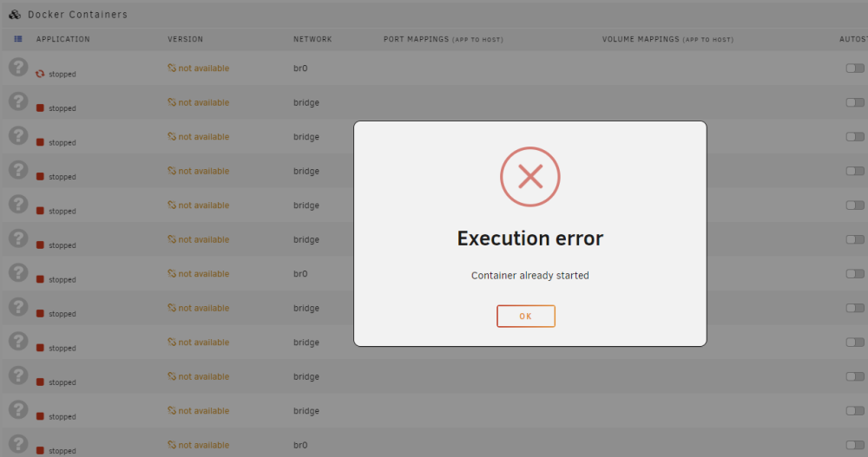The width and height of the screenshot is (868, 457).
Task: Click 'br0' network cell in bottom row
Action: click(300, 445)
